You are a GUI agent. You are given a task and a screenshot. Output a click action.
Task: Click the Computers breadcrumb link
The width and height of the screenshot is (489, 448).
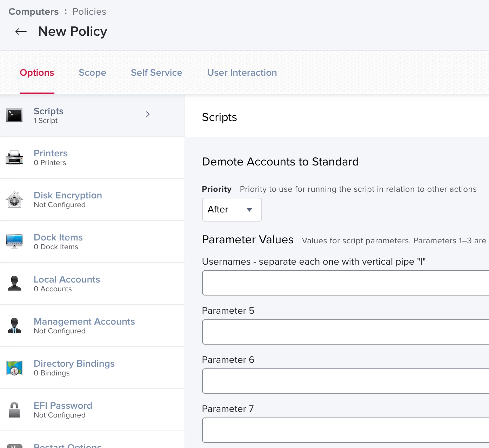point(34,12)
